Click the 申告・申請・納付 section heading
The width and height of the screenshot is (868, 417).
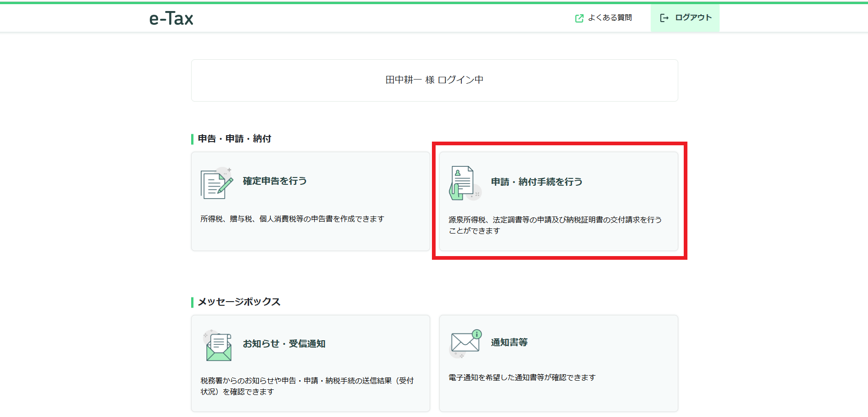234,138
